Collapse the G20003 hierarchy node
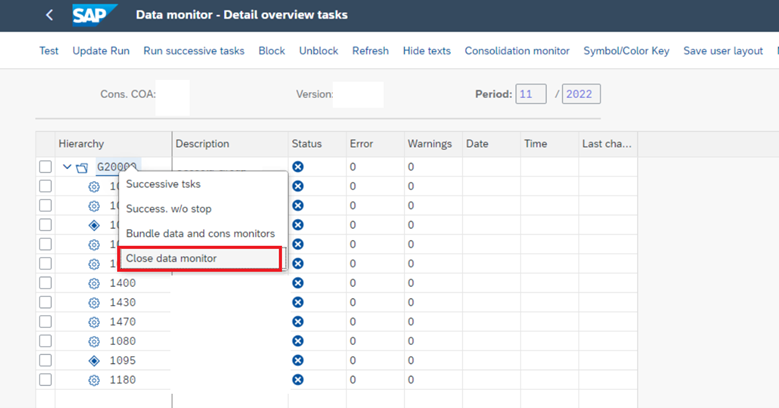The image size is (779, 408). pos(67,167)
